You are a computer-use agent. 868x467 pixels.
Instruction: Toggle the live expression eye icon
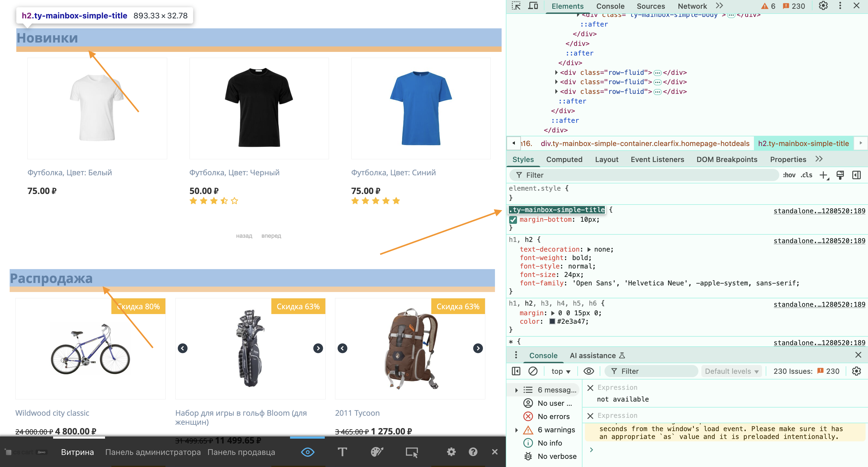[588, 371]
